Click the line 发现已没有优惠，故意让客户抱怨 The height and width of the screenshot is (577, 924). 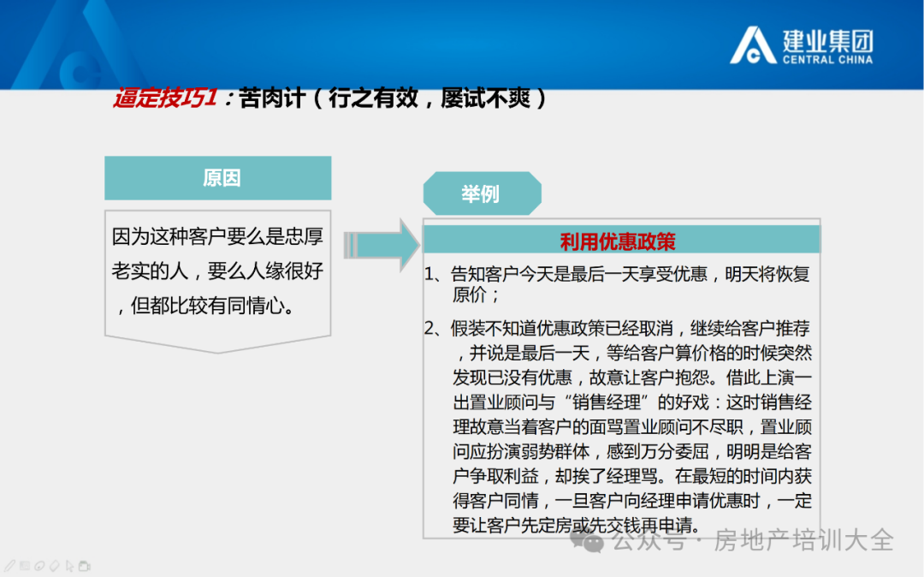[632, 378]
